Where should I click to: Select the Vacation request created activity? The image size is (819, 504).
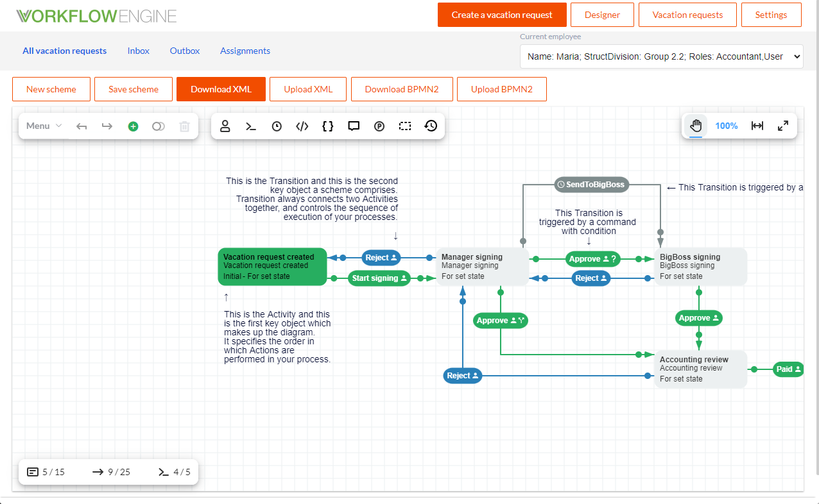point(273,267)
